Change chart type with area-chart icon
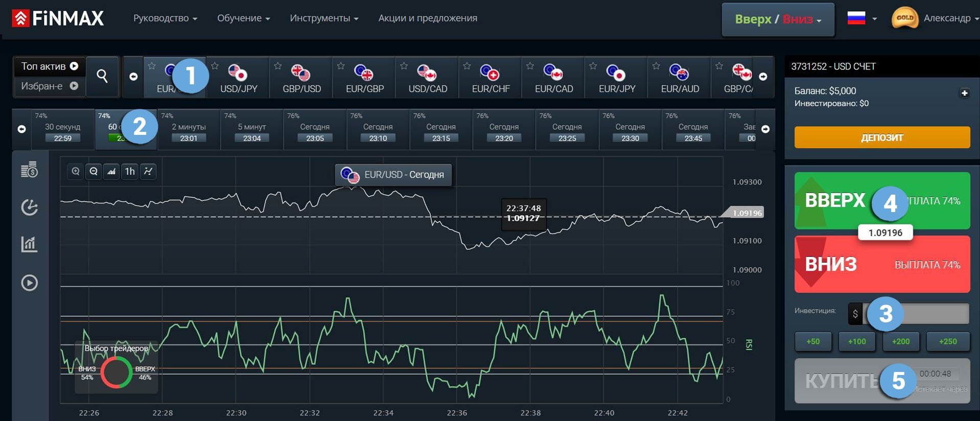The width and height of the screenshot is (980, 421). coord(111,172)
